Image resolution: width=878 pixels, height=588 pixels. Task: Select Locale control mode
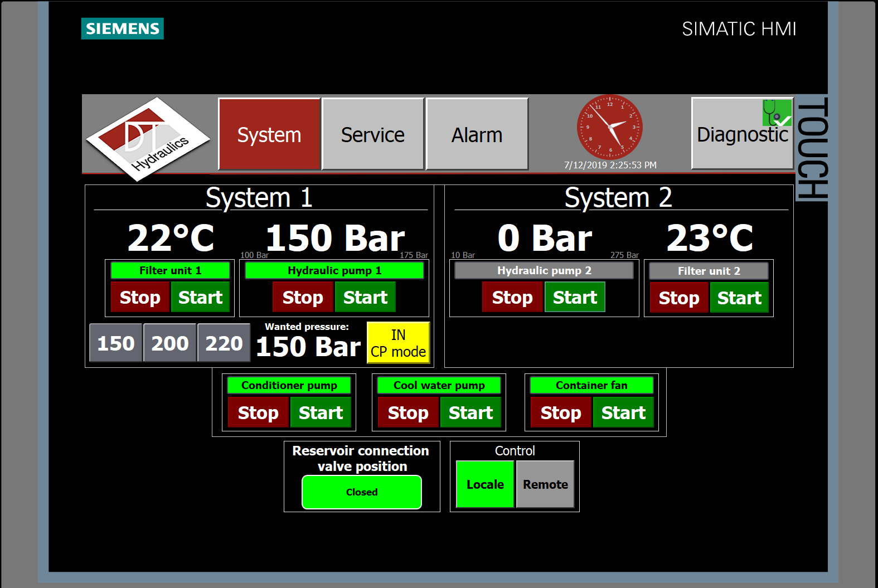tap(484, 484)
